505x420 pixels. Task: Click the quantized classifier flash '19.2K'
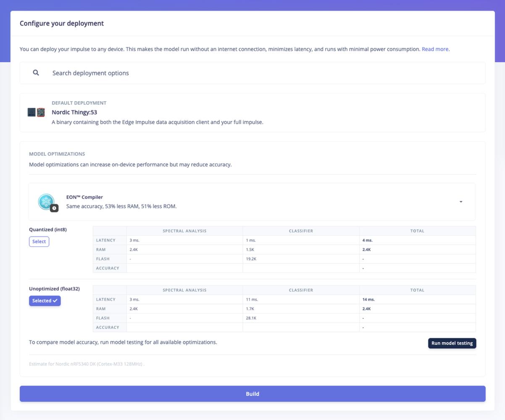251,259
